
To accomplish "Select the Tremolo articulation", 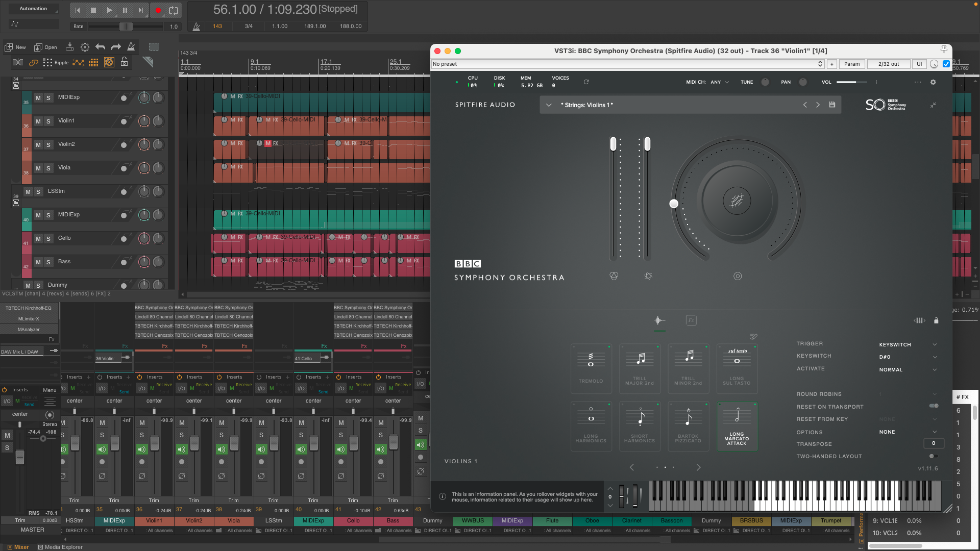I will (591, 368).
